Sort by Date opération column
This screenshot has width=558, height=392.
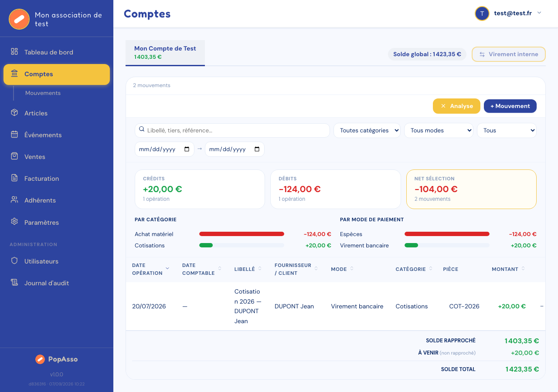[x=151, y=269]
